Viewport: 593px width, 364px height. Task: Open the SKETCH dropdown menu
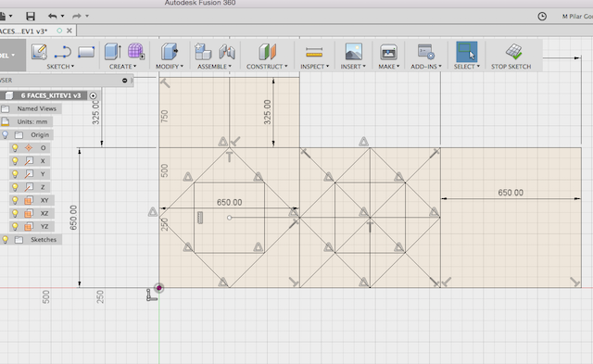(60, 67)
